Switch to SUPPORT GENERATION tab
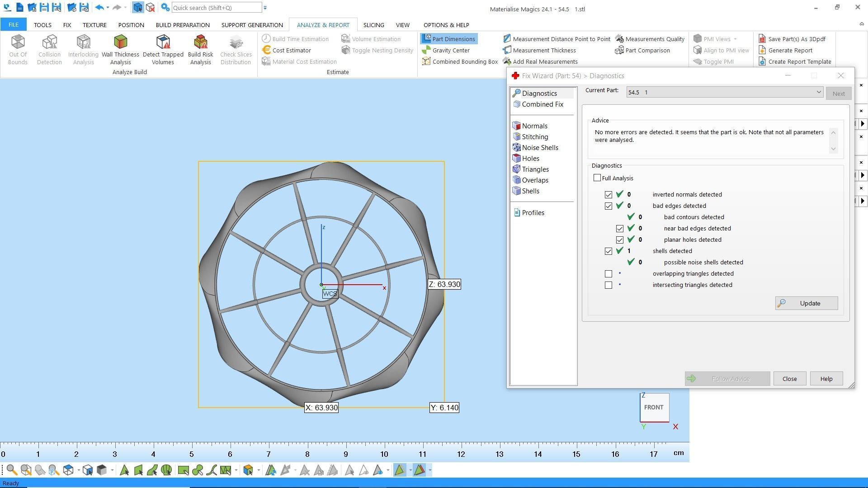The height and width of the screenshot is (488, 868). pos(252,25)
